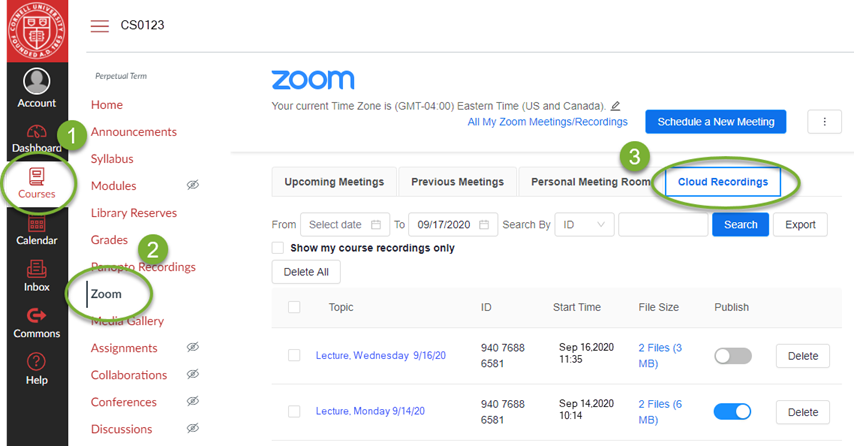Toggle Collaborations hidden-eye icon
The width and height of the screenshot is (854, 446).
click(193, 375)
